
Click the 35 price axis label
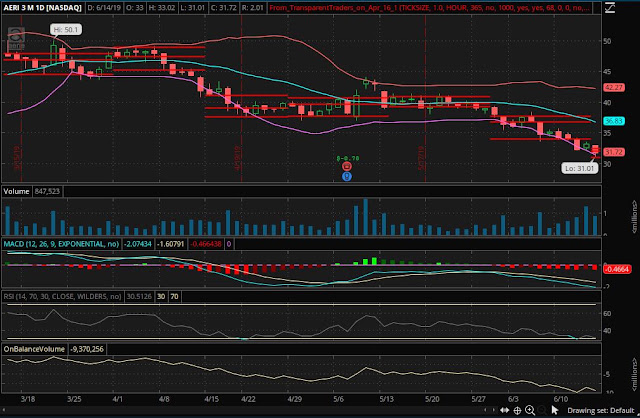[x=607, y=133]
